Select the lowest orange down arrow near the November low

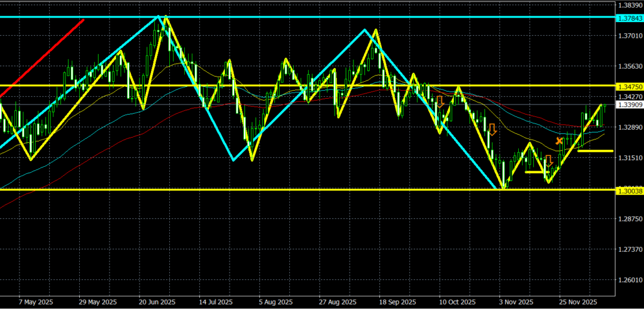[548, 161]
